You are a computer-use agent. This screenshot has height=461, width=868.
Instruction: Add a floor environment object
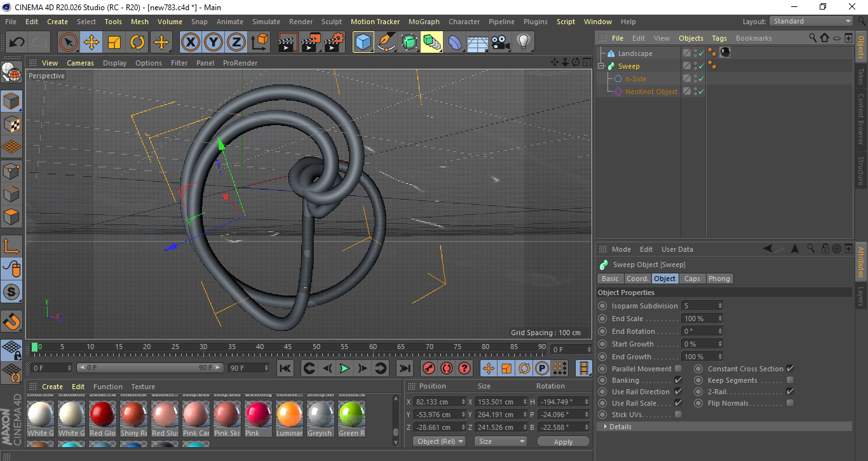pos(478,43)
